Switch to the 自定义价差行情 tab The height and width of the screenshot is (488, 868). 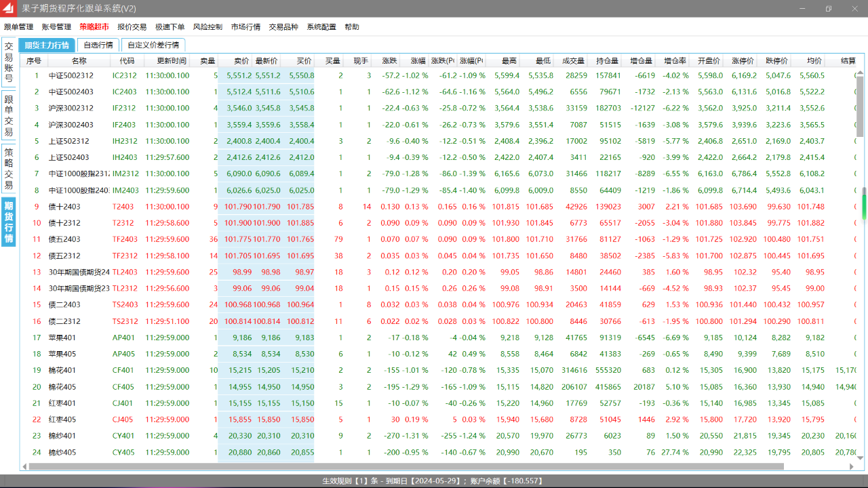pyautogui.click(x=153, y=45)
